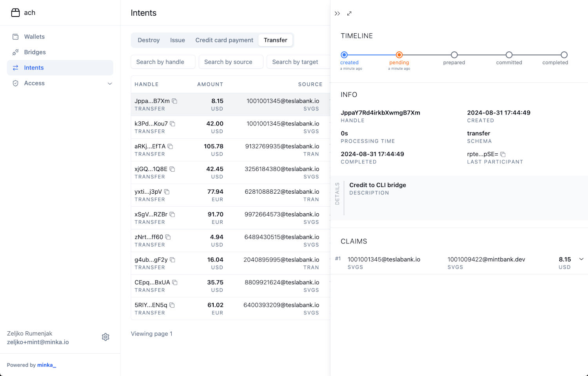Copy last participant key rpte...pSE=
The image size is (588, 376).
point(503,154)
